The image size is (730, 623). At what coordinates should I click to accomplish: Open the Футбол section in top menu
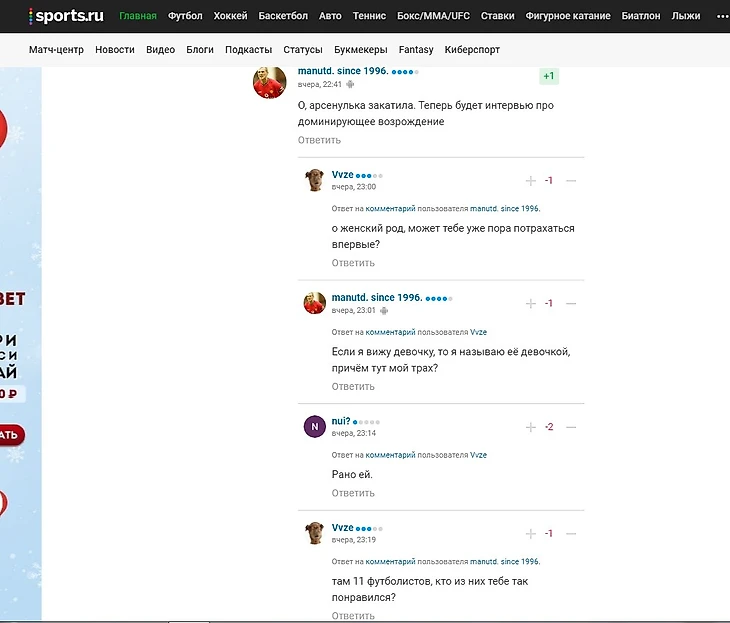click(x=185, y=16)
